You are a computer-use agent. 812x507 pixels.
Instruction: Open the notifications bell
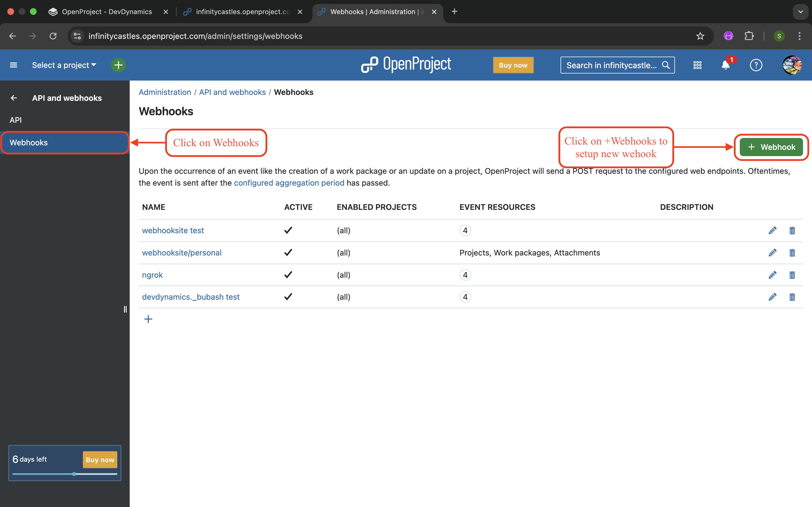725,65
